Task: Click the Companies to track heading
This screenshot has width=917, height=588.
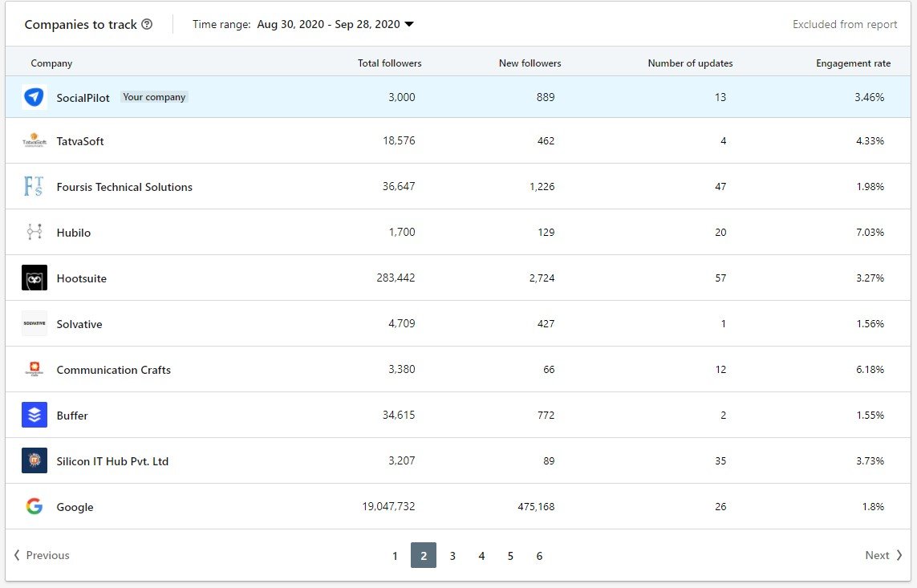Action: tap(81, 25)
